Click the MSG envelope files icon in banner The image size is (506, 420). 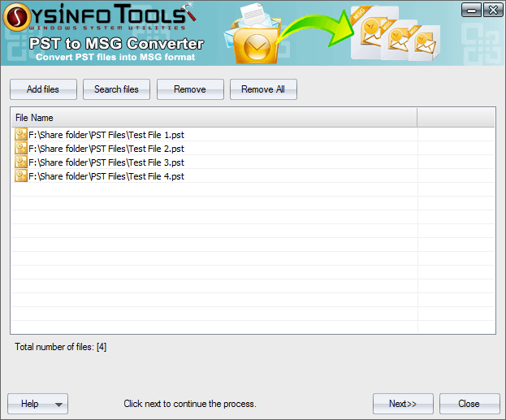point(394,34)
